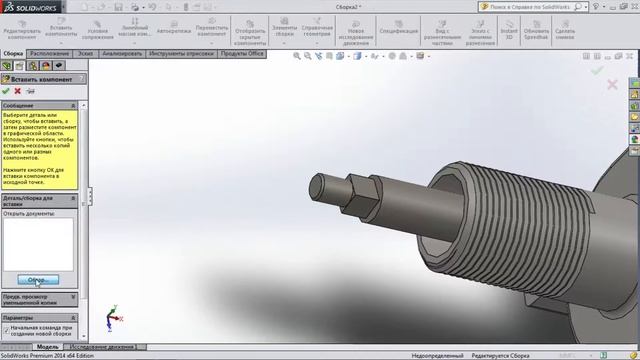Open dropdown under Move Component

[x=212, y=43]
